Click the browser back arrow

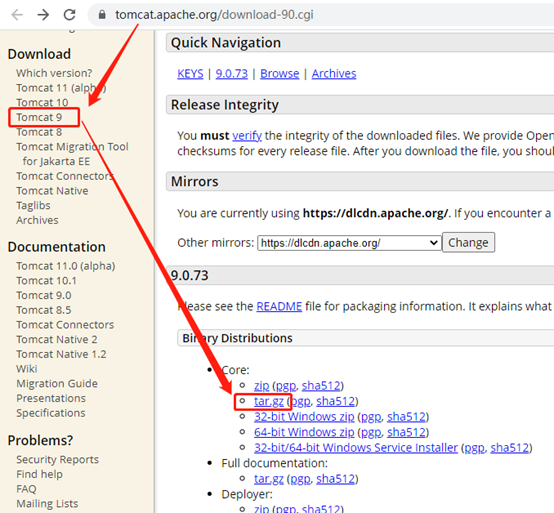pyautogui.click(x=17, y=14)
